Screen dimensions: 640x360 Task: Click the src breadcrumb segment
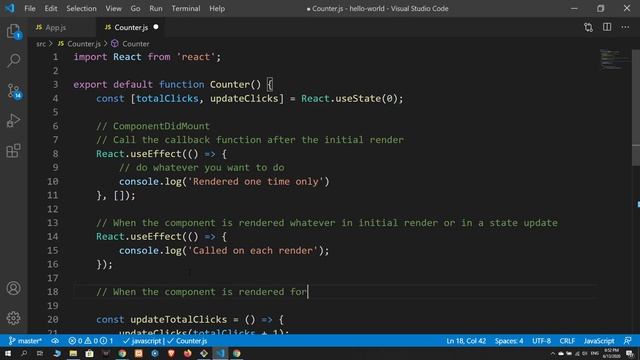point(41,44)
